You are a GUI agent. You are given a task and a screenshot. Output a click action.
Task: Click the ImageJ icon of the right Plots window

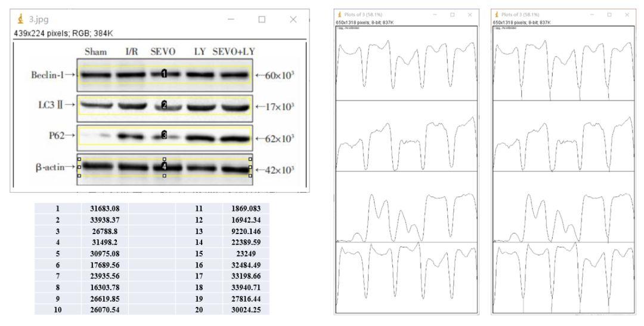(x=497, y=15)
